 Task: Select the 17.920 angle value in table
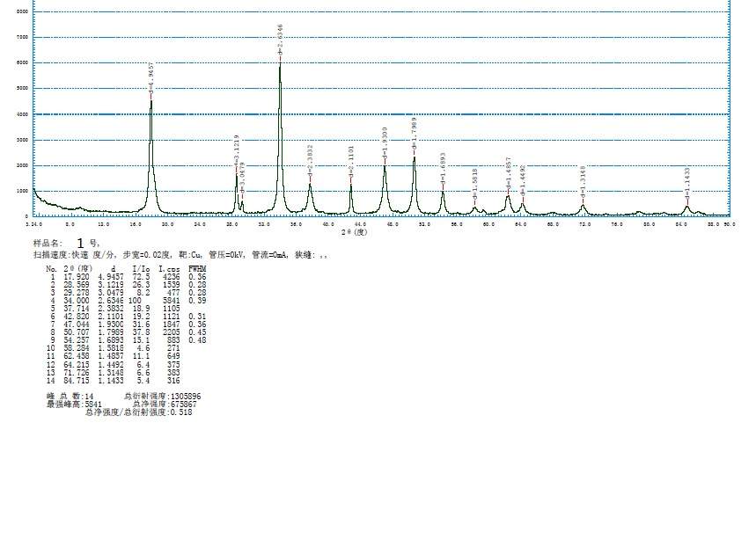coord(77,277)
